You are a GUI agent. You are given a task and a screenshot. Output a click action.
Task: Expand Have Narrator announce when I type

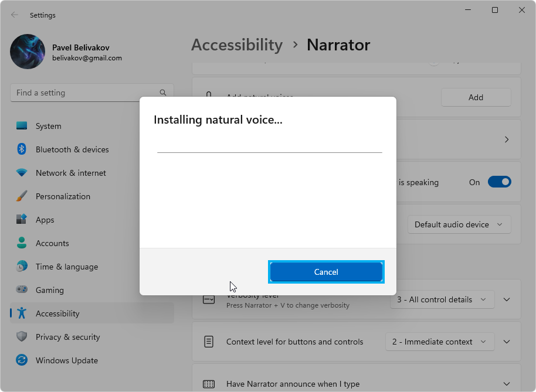507,384
